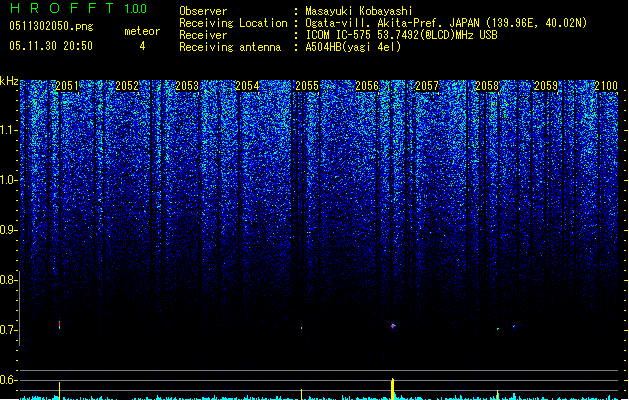
Task: Click the 2051 time marker
Action: point(67,86)
